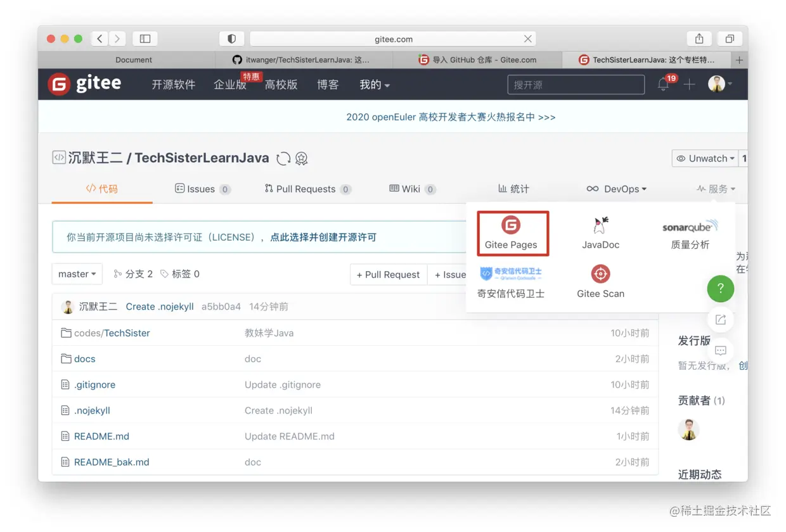
Task: Click the TechSisterLearnJava repository title
Action: (202, 158)
